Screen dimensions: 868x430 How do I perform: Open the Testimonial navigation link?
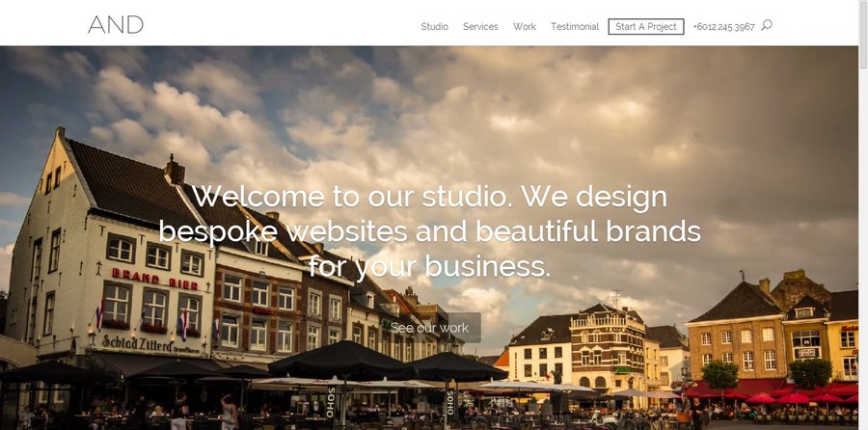pos(575,27)
